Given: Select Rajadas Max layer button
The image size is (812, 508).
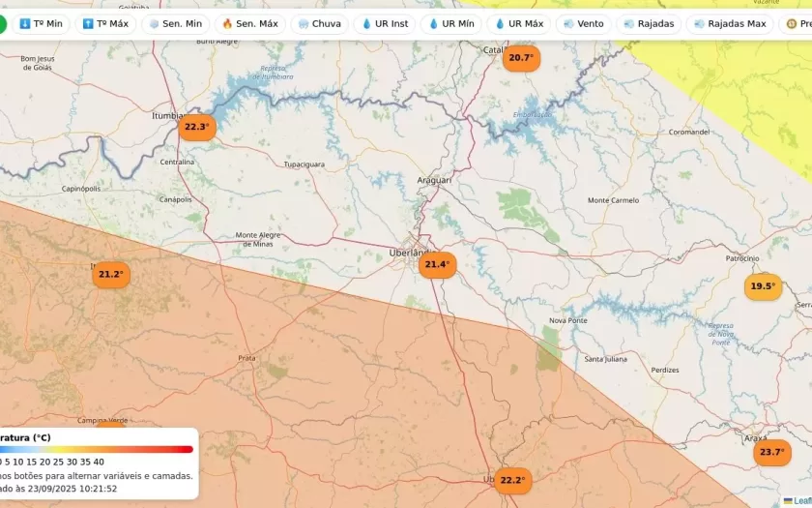Looking at the screenshot, I should [729, 23].
